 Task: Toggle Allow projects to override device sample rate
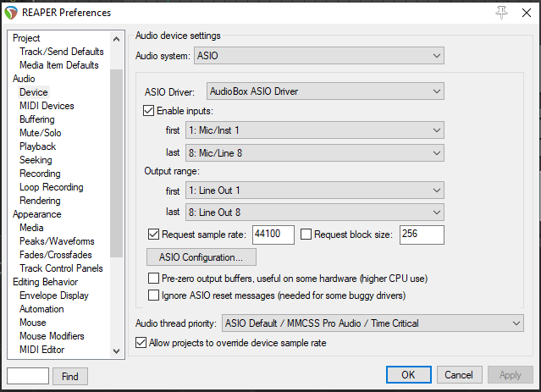click(141, 343)
